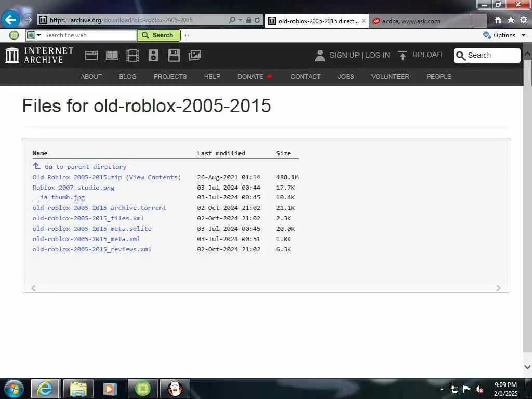Viewport: 532px width, 399px height.
Task: Open old-roblox-2005-2015_meta.sqlite
Action: pyautogui.click(x=92, y=229)
